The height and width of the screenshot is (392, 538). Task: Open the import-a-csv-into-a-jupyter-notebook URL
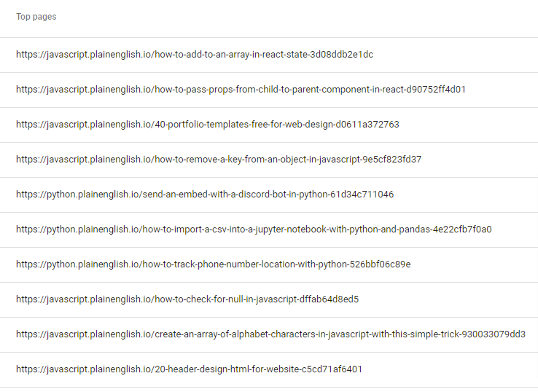click(254, 230)
